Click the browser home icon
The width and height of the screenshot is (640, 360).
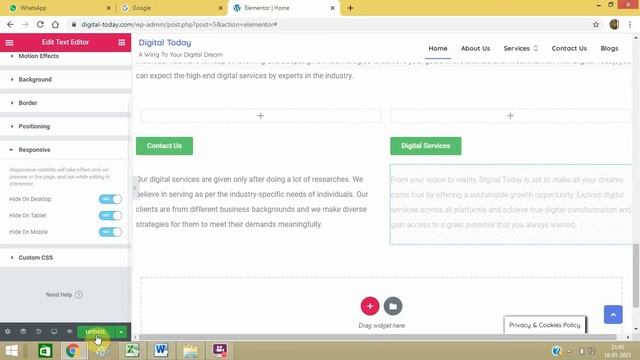(55, 24)
